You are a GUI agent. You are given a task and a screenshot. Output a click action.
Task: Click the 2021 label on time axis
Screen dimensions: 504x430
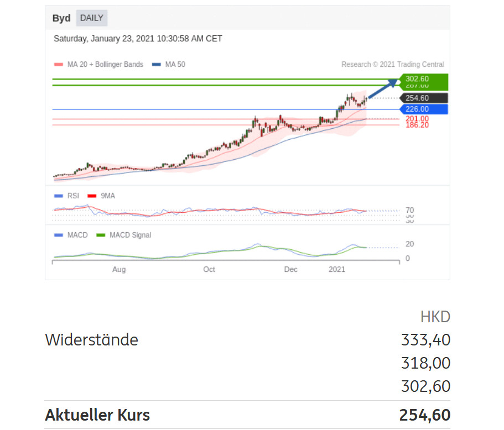tap(337, 270)
